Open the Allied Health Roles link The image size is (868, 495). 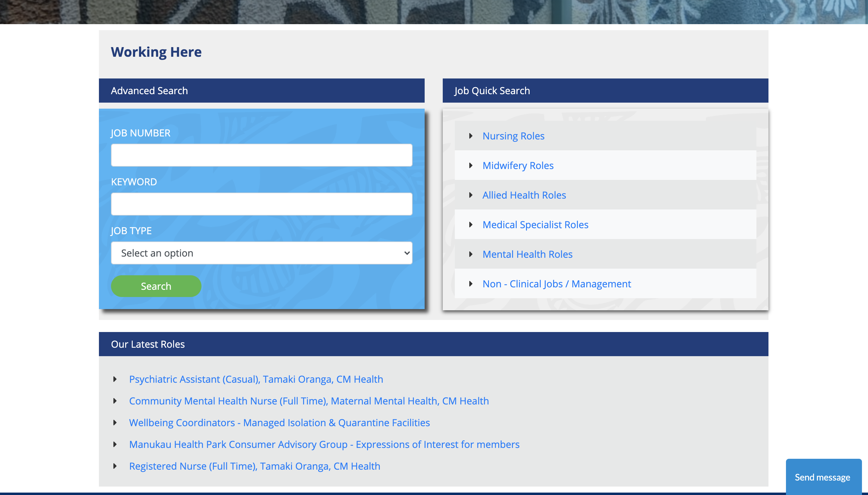tap(524, 195)
